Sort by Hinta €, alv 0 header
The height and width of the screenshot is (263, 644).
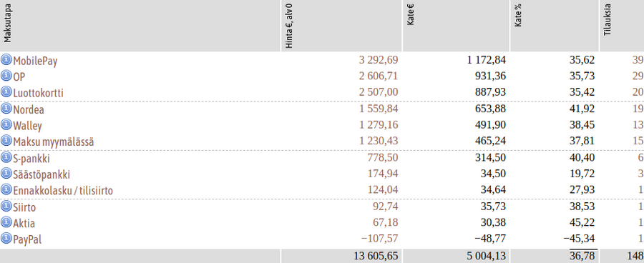click(289, 26)
